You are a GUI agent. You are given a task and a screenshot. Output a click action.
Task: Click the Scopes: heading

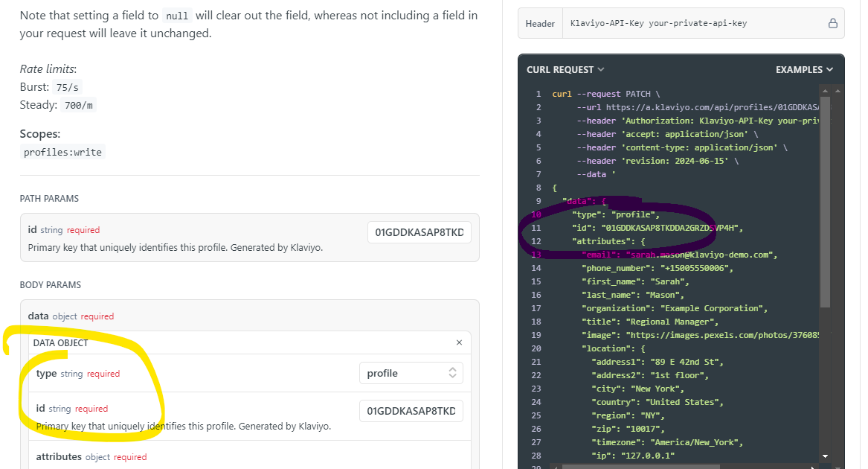pos(40,134)
